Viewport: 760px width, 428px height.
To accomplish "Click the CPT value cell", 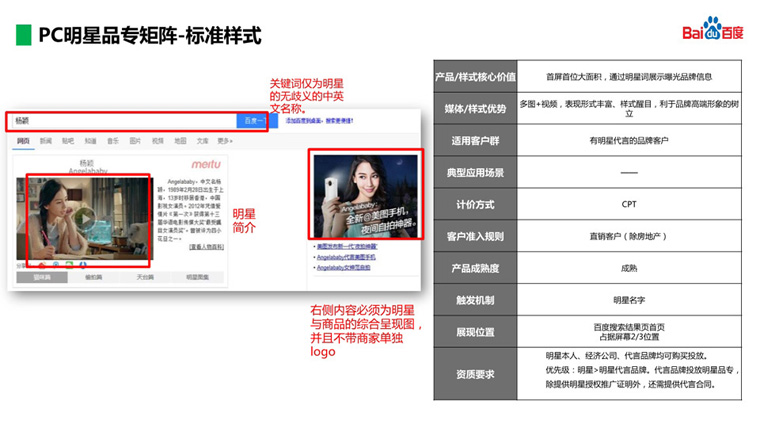I will tap(629, 205).
